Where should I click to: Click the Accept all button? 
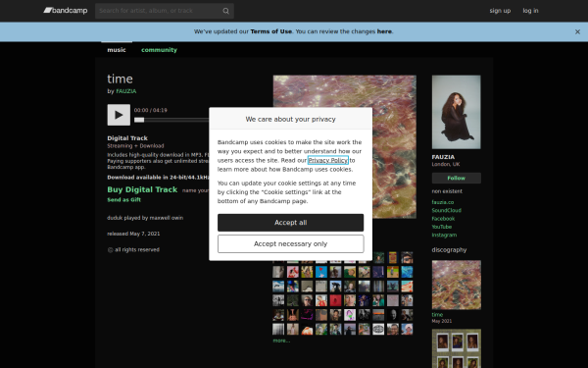click(291, 223)
